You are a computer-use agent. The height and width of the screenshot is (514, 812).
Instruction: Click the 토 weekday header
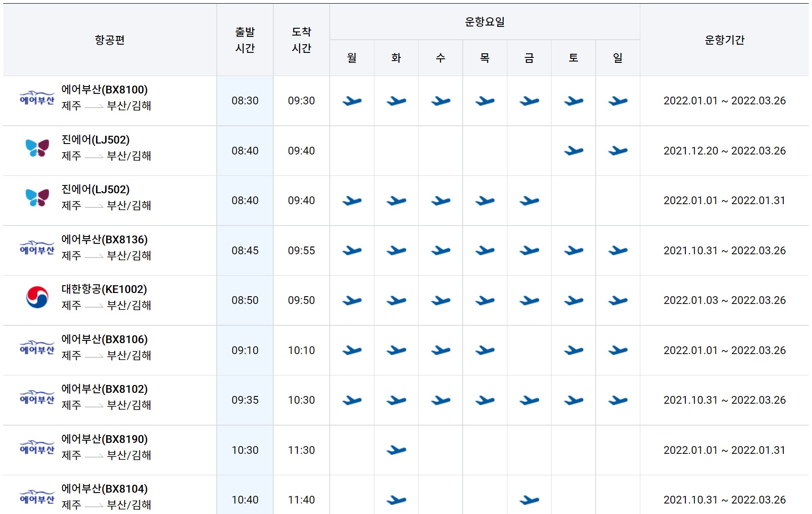coord(573,57)
